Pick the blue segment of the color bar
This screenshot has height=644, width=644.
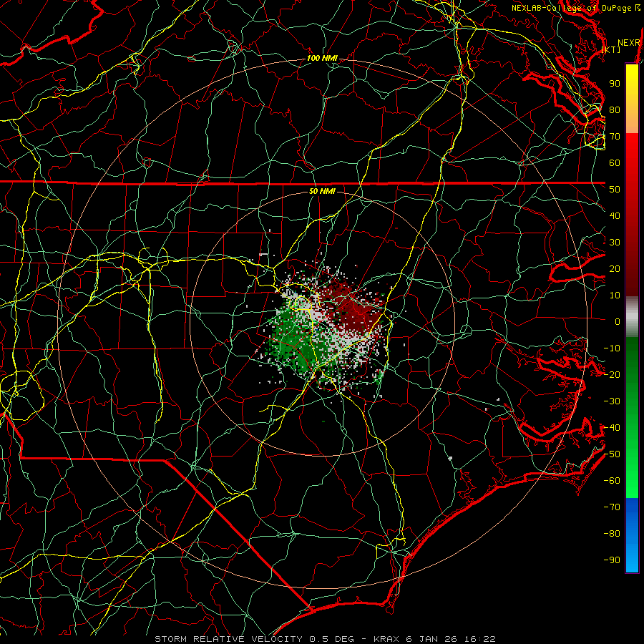632,535
